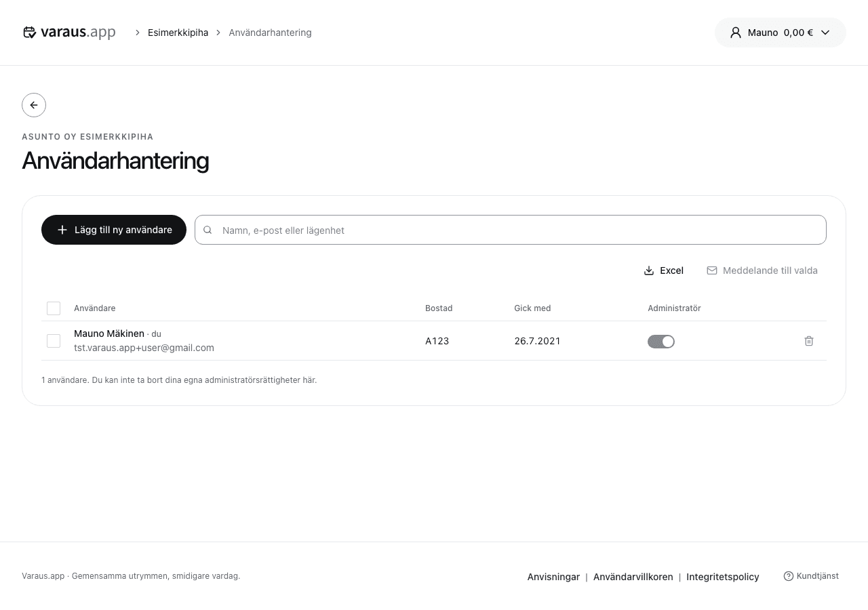This screenshot has width=868, height=610.
Task: Open the Användarvillkoren footer link
Action: click(x=633, y=577)
